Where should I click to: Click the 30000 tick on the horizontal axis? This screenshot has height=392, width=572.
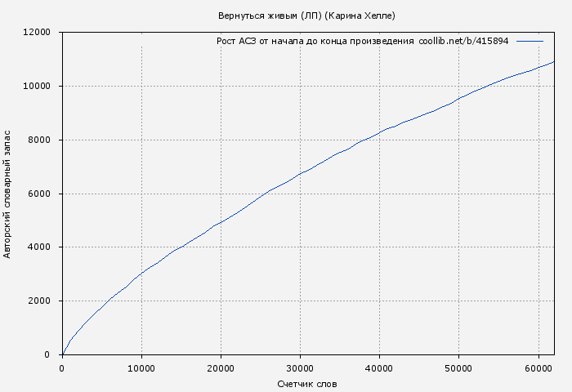[300, 368]
